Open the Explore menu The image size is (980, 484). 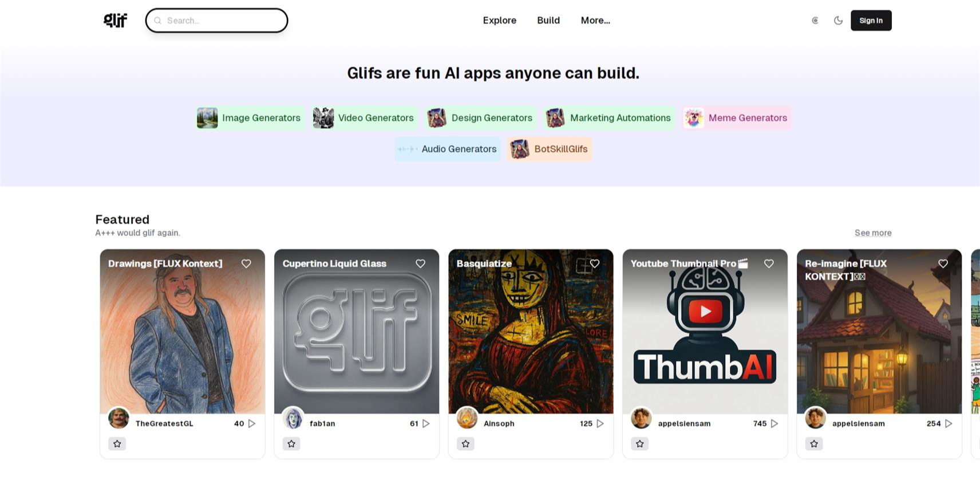tap(500, 21)
